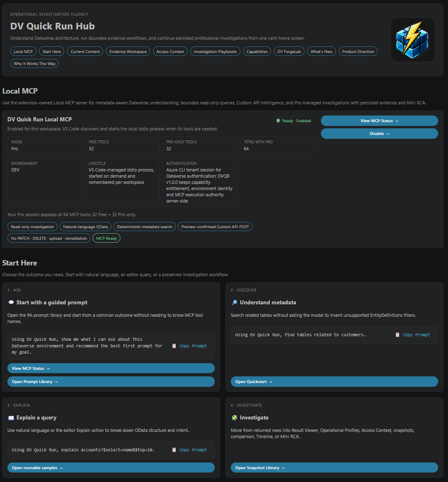Click the clipboard icon beside the guided prompt Copy Prompt
This screenshot has width=448, height=482.
(x=174, y=346)
